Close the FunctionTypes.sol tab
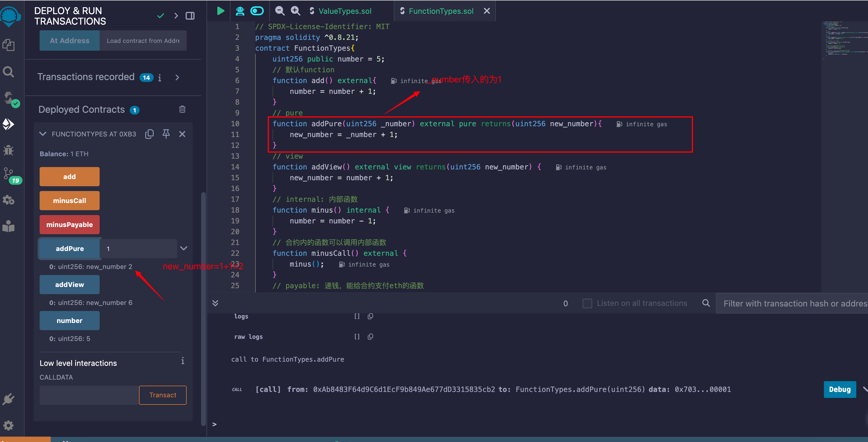The image size is (868, 442). coord(487,11)
